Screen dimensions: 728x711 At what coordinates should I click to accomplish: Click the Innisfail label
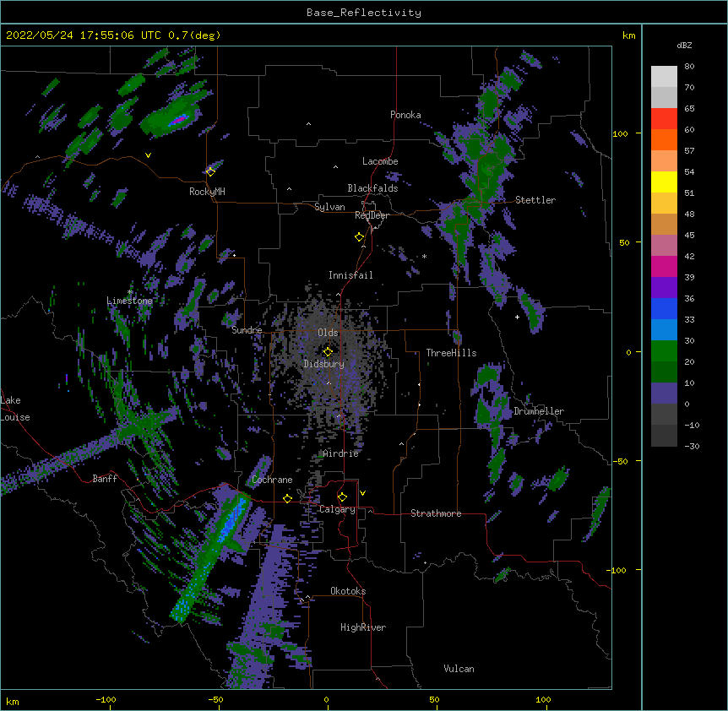[350, 275]
